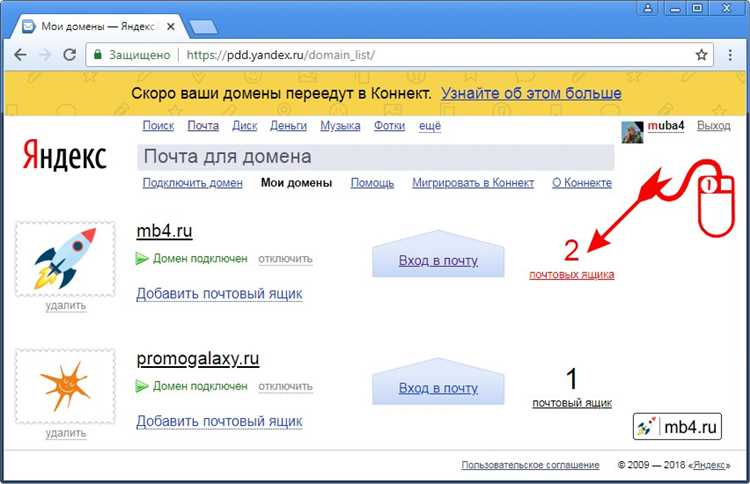Bookmark this page with the star icon
The image size is (750, 484).
(701, 55)
